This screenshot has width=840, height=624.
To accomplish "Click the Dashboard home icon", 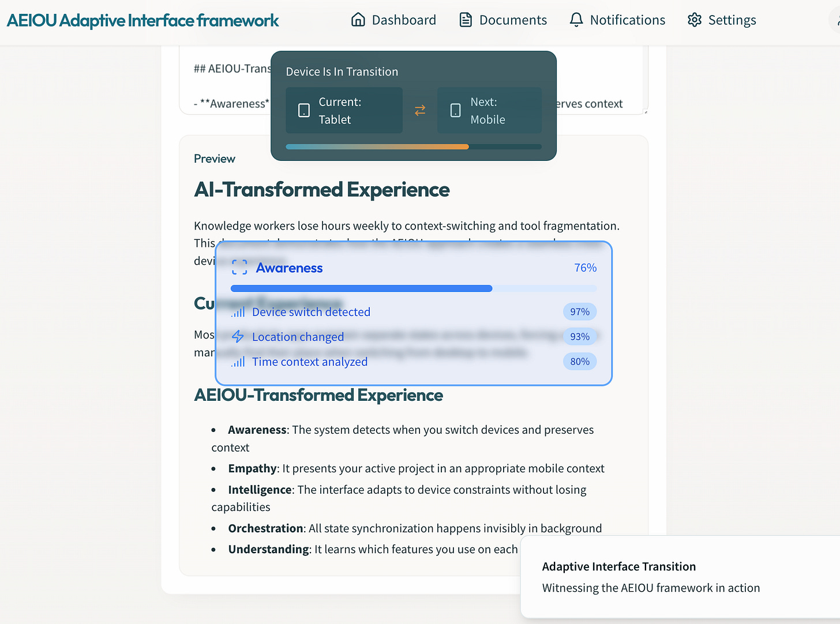I will [358, 20].
